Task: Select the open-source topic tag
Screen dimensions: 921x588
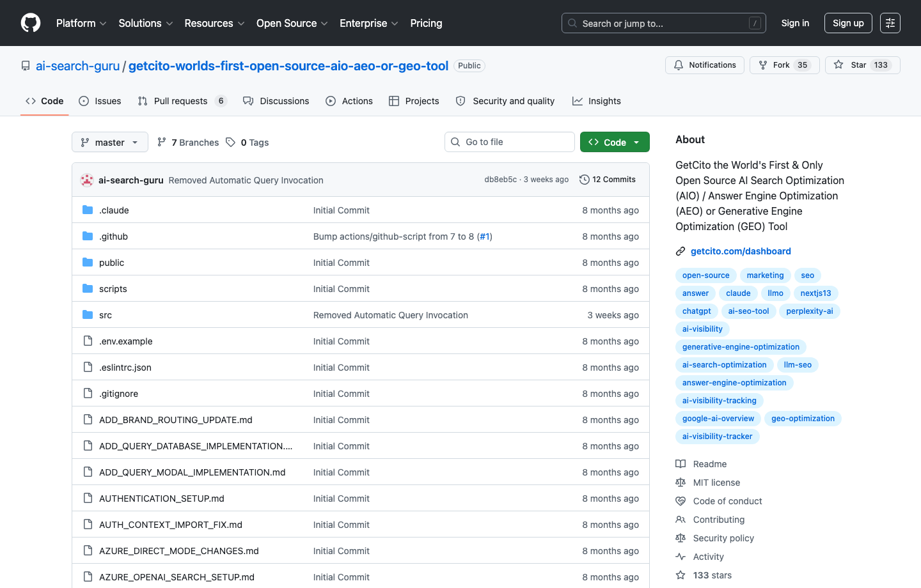Action: tap(705, 275)
